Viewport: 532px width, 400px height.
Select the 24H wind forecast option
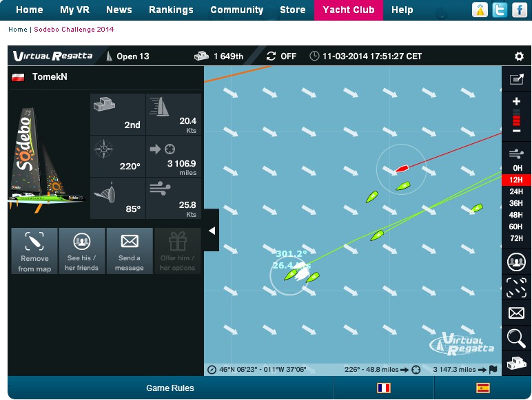pos(516,191)
